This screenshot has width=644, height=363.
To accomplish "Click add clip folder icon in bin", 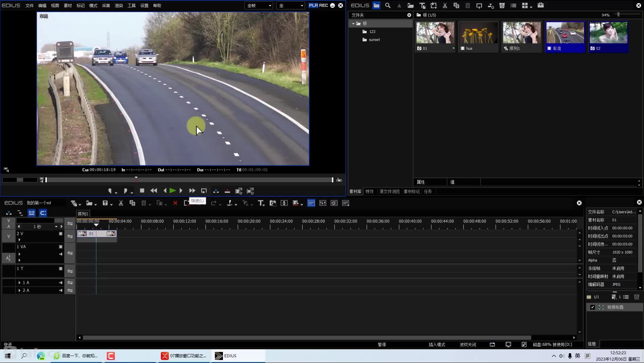I will click(x=410, y=5).
